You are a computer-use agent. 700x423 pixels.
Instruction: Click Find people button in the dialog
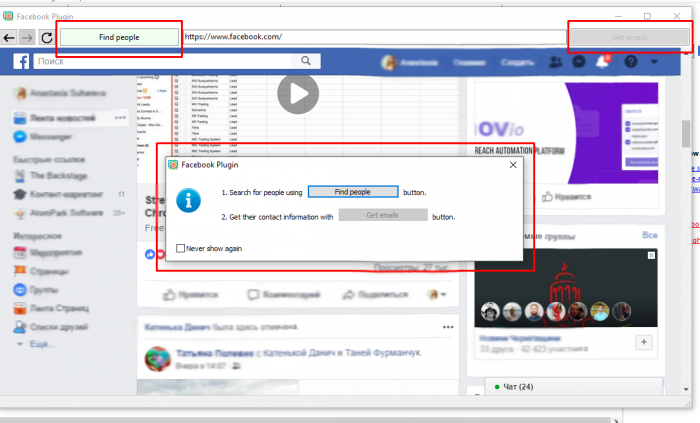click(x=352, y=191)
